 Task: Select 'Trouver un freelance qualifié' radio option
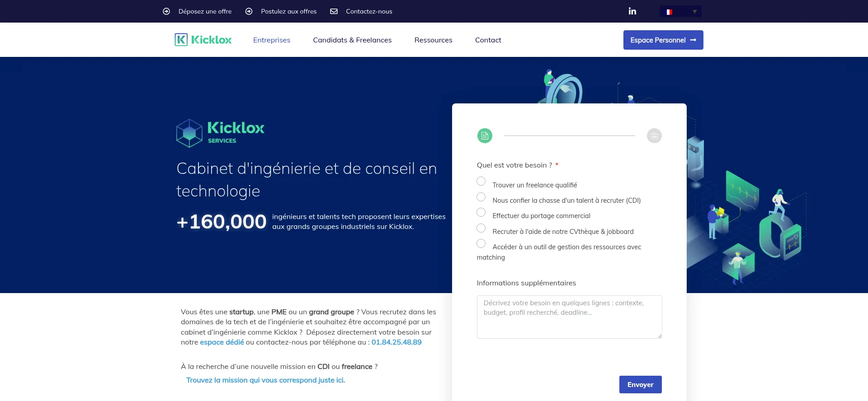point(481,181)
